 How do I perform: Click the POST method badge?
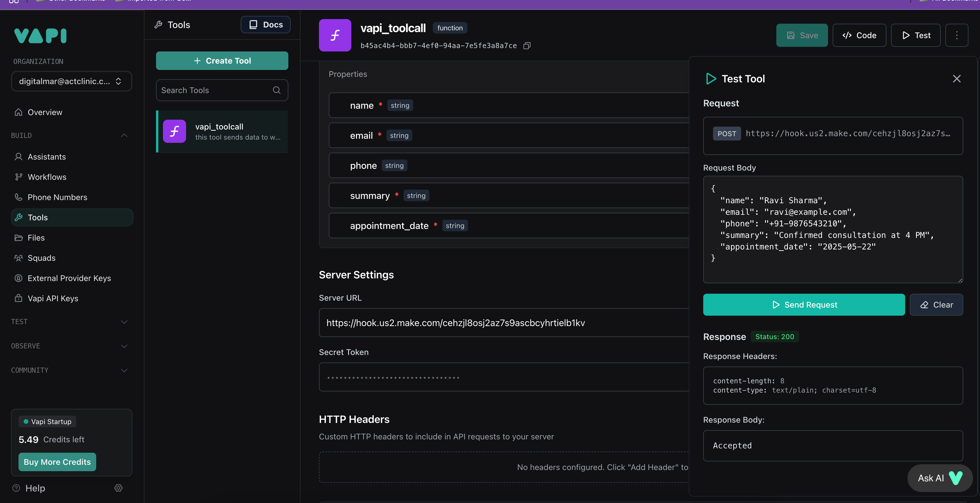coord(727,134)
